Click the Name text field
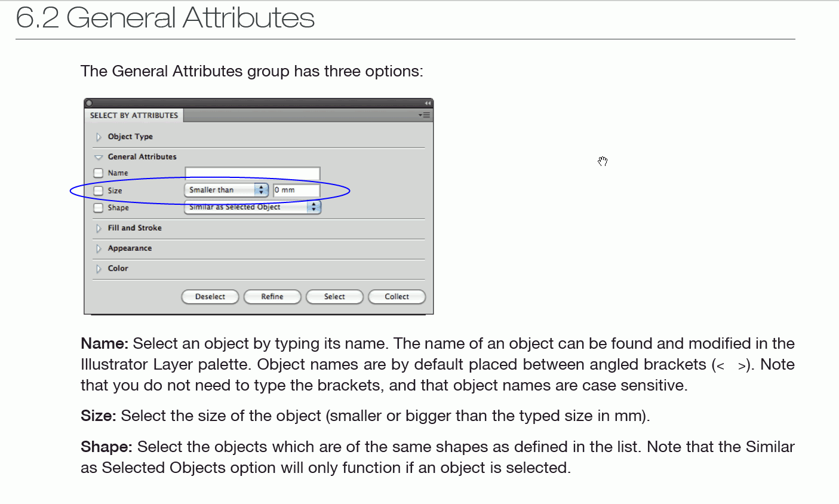The height and width of the screenshot is (504, 839). (253, 173)
